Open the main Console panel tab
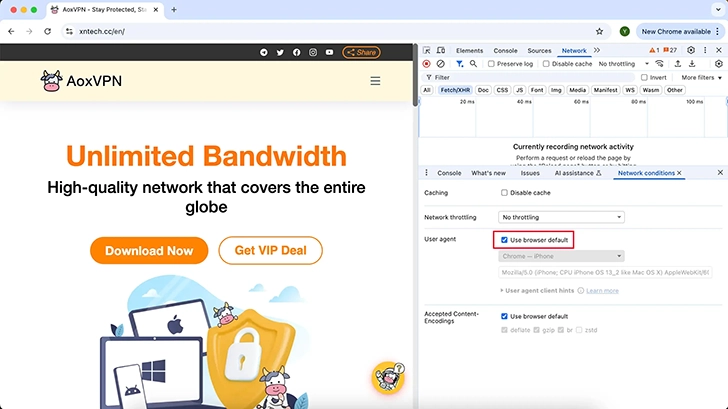 (505, 51)
